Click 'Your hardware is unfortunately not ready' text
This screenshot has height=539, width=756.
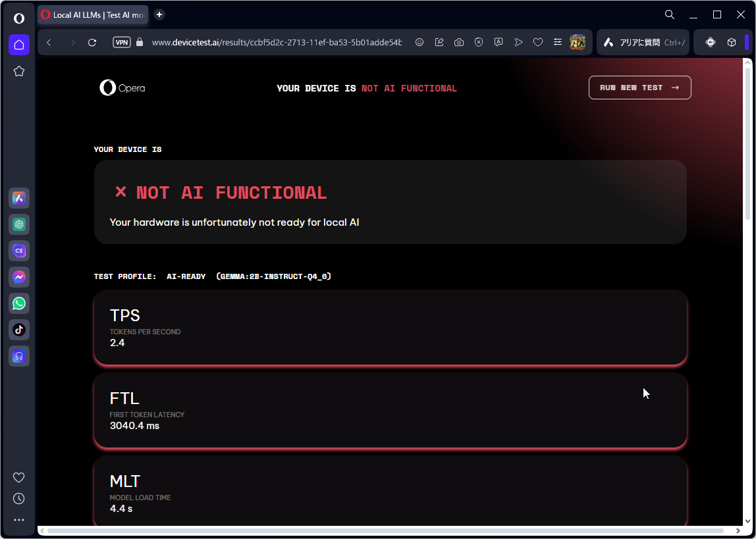pos(234,222)
